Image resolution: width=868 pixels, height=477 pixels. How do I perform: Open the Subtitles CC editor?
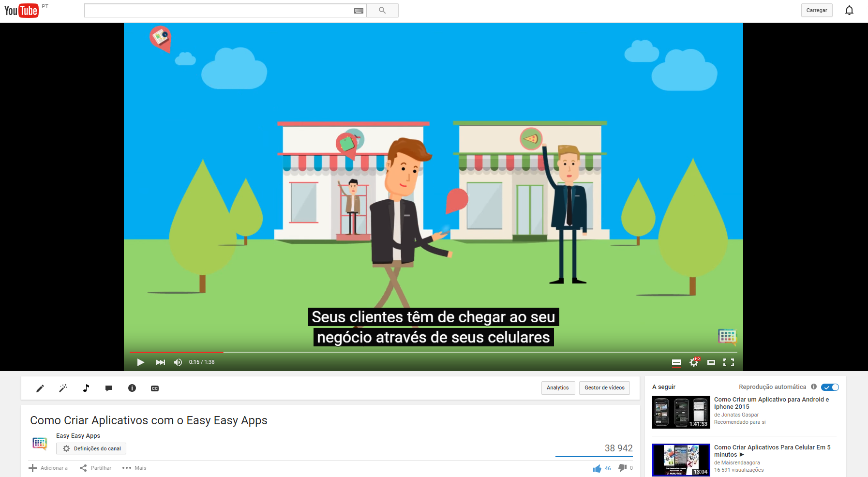[x=154, y=388]
